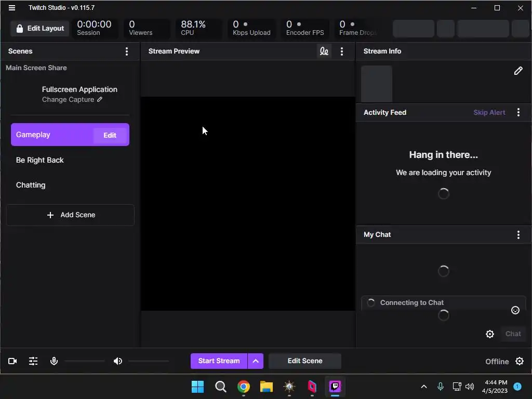
Task: Open Stream Preview three-dot options menu
Action: [x=342, y=51]
